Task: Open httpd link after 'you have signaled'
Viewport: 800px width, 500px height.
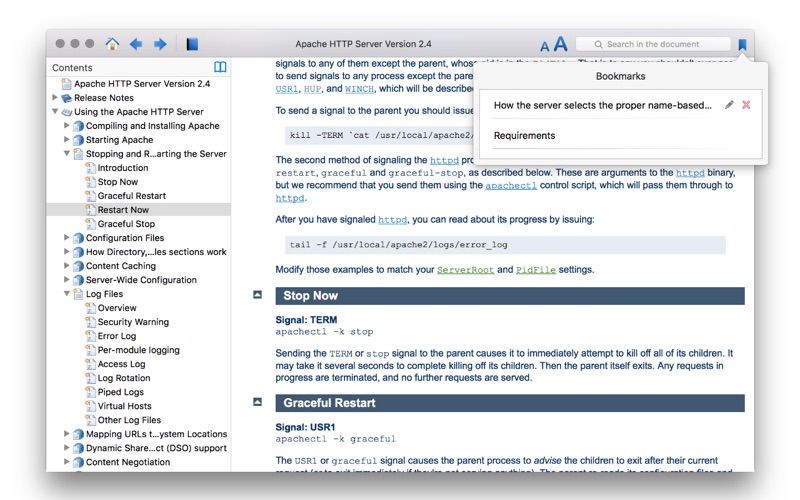Action: point(392,220)
